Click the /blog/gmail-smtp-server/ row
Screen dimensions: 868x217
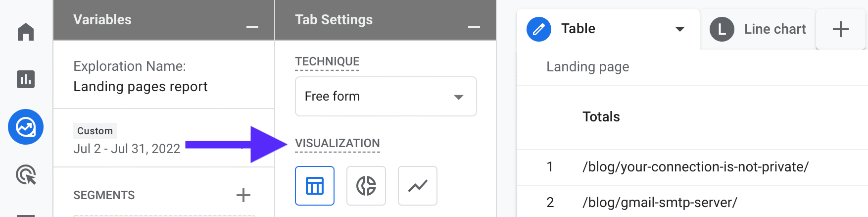[660, 203]
